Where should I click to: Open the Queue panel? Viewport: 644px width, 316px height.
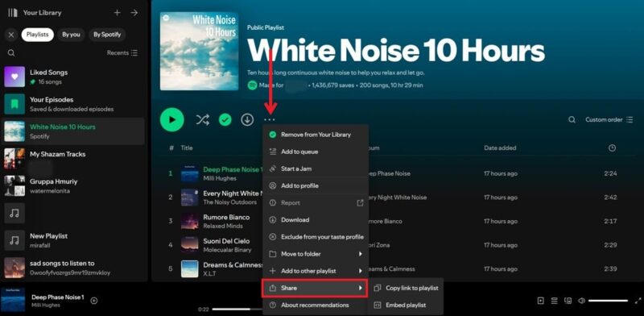[x=554, y=301]
